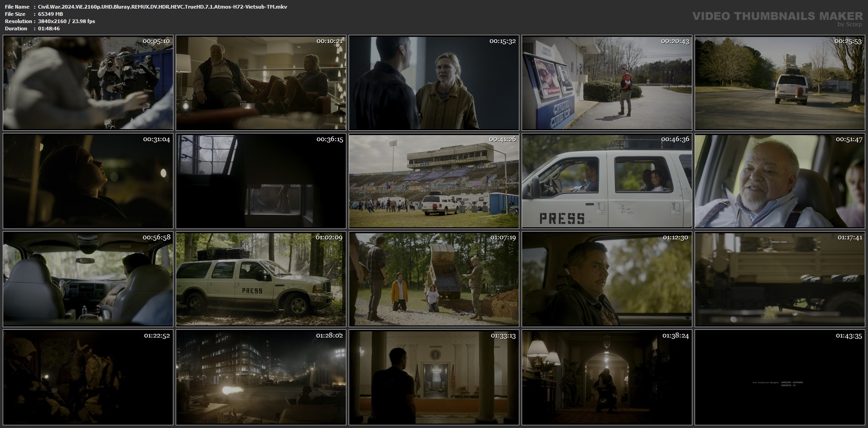This screenshot has height=428, width=868.
Task: Choose the stadium frame at 00:41:26
Action: click(434, 181)
